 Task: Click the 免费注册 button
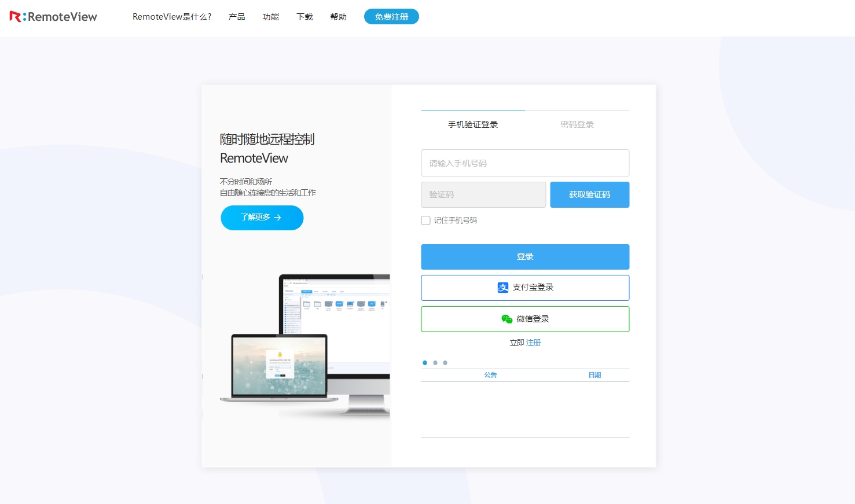click(391, 17)
